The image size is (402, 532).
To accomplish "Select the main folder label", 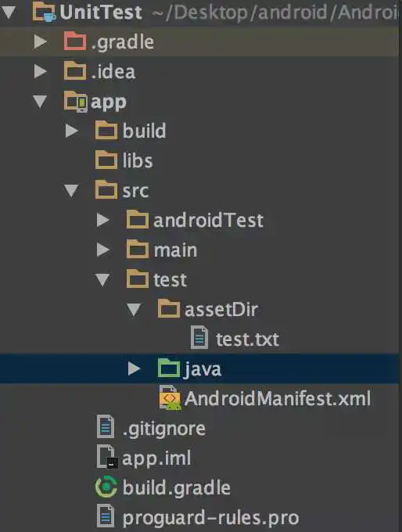I will coord(175,250).
